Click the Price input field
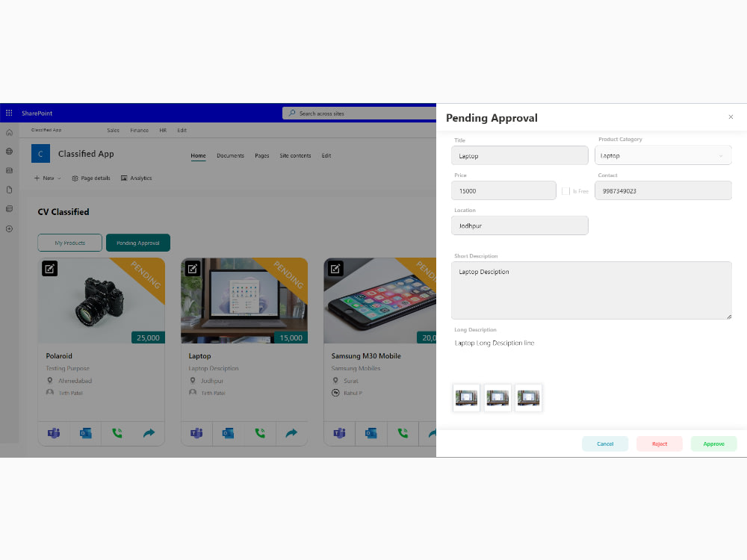 503,190
